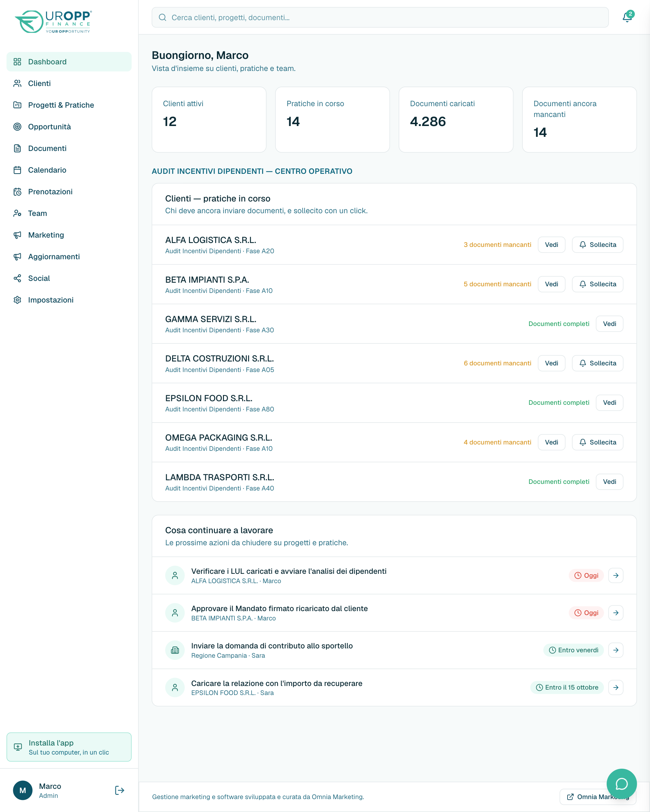
Task: Open Opportunità section
Action: 69,127
